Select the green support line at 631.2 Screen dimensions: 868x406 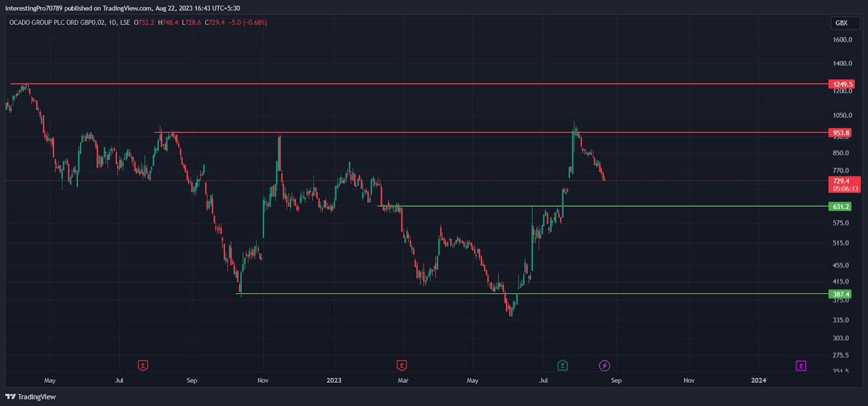[x=603, y=206]
